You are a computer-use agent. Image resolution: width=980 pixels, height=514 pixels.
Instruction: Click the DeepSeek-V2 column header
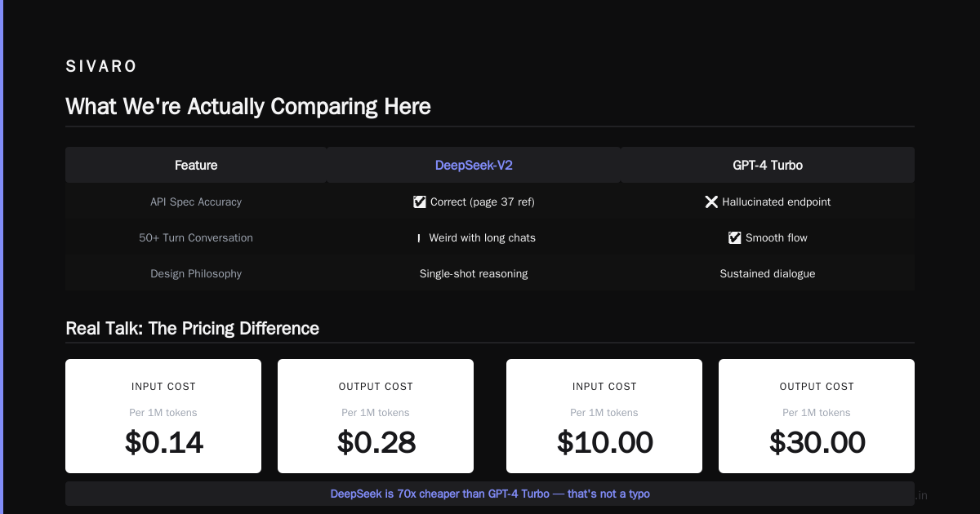pyautogui.click(x=474, y=165)
